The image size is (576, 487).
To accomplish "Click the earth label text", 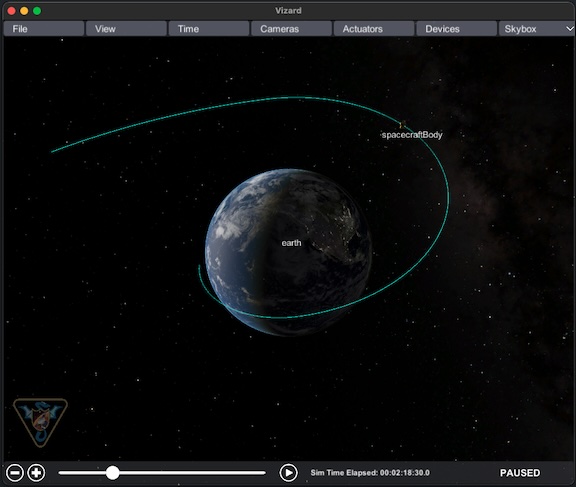I will (x=291, y=243).
